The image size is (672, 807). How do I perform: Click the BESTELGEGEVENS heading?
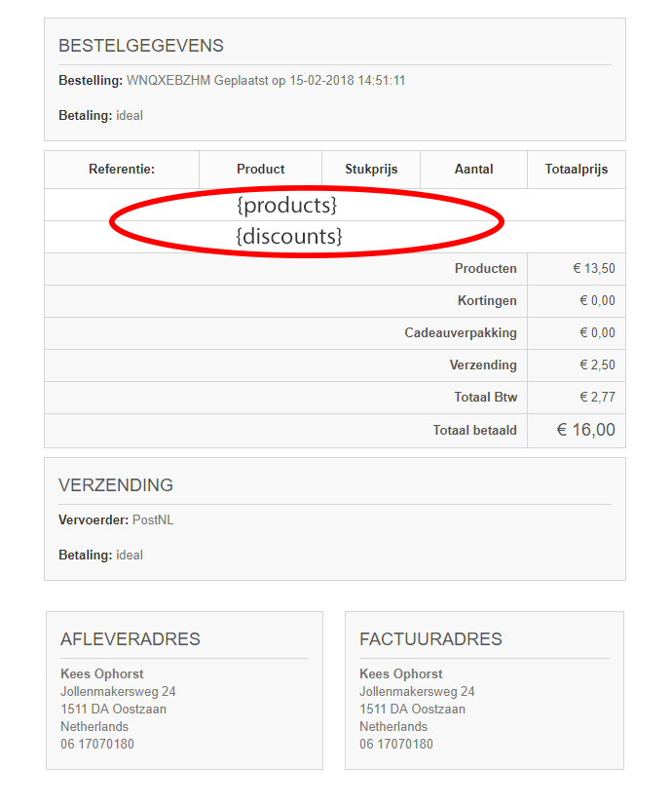coord(140,46)
